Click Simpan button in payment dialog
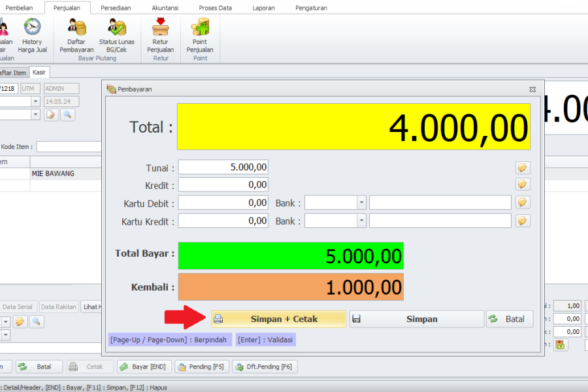This screenshot has height=392, width=588. (x=417, y=319)
